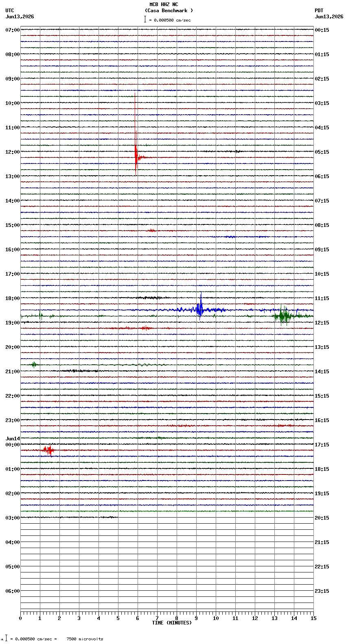Viewport: 346px width, 644px height.
Task: Click the '05:00' UTC row label
Action: pyautogui.click(x=13, y=567)
